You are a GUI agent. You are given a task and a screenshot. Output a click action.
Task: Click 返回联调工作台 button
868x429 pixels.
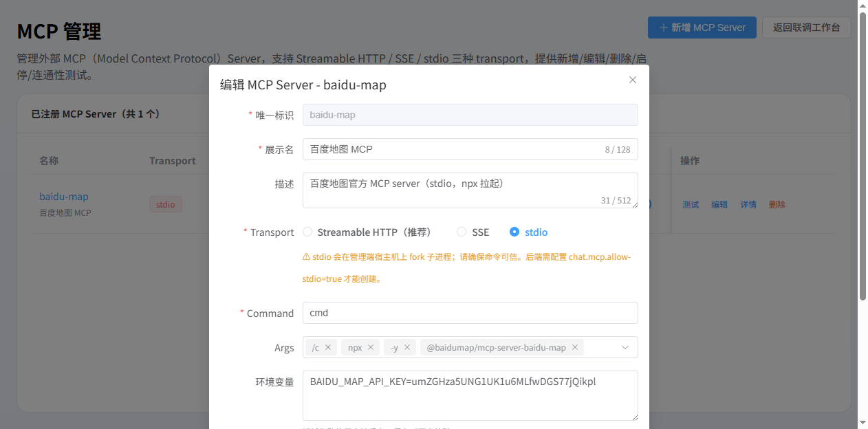[807, 27]
